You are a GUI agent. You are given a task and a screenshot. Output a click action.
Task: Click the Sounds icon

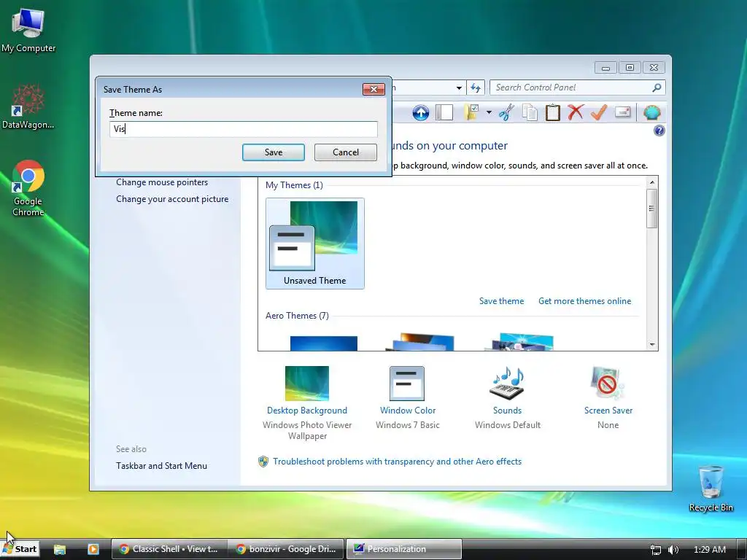(507, 384)
